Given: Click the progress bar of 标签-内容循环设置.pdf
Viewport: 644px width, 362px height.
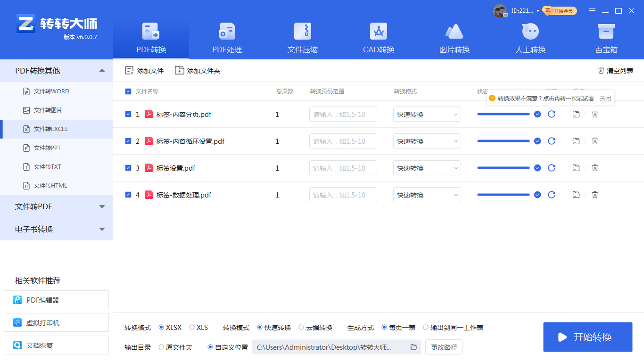Looking at the screenshot, I should 503,141.
